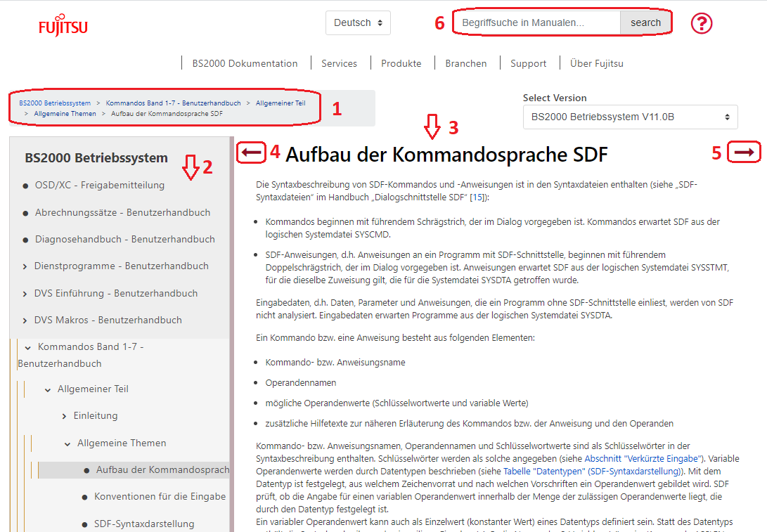Open the red question mark help icon
This screenshot has width=767, height=532.
pos(701,23)
